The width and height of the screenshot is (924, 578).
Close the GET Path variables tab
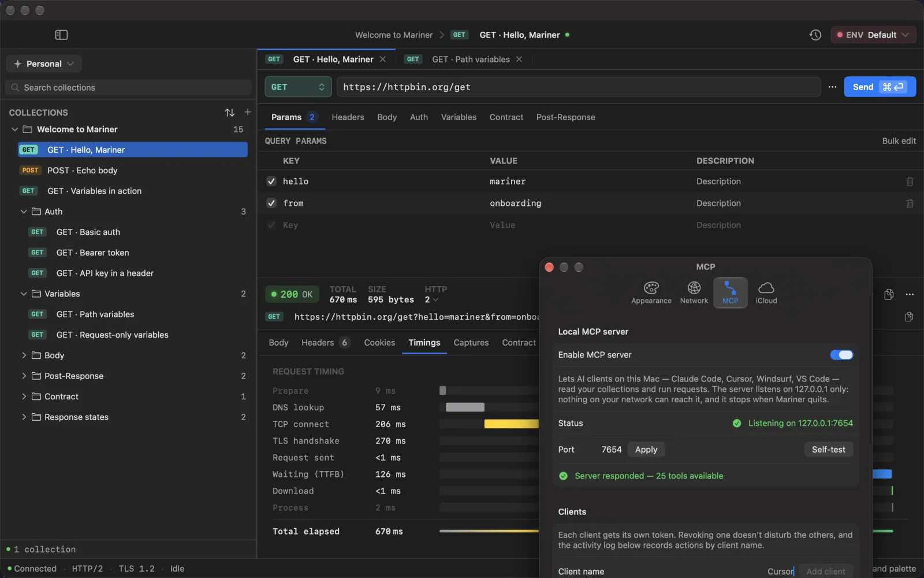point(519,60)
